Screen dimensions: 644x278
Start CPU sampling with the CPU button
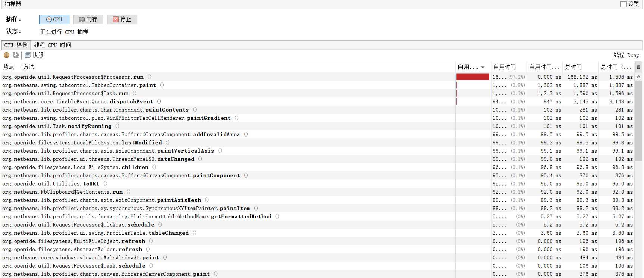pos(54,19)
